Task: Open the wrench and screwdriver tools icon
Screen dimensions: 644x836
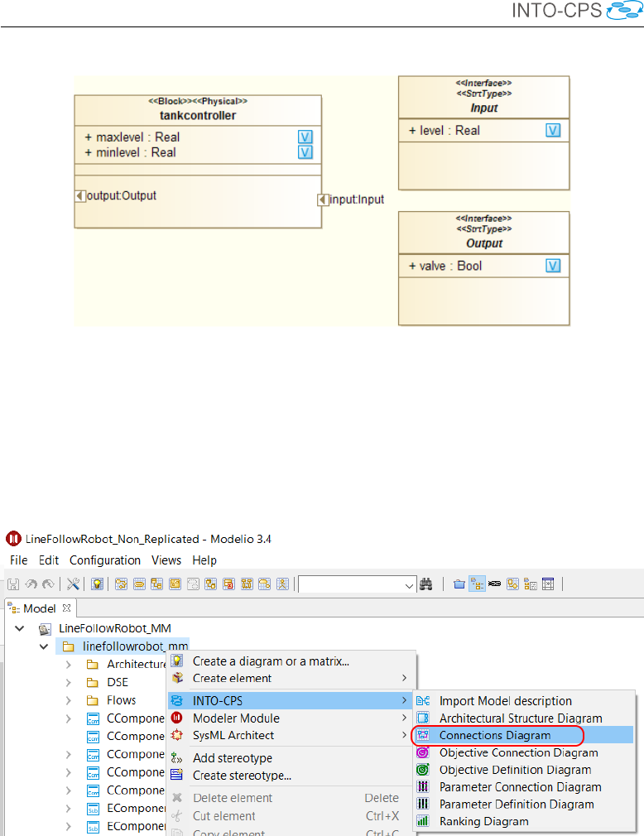Action: pos(73,584)
